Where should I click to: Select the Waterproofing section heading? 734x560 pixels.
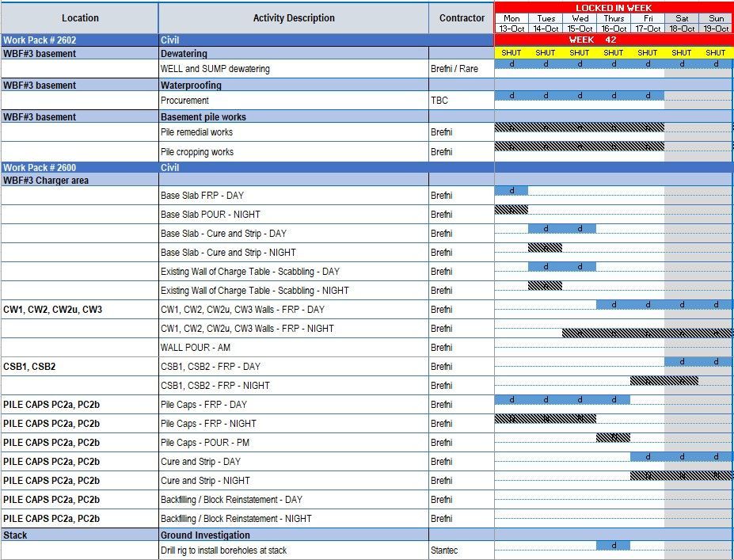[x=294, y=86]
